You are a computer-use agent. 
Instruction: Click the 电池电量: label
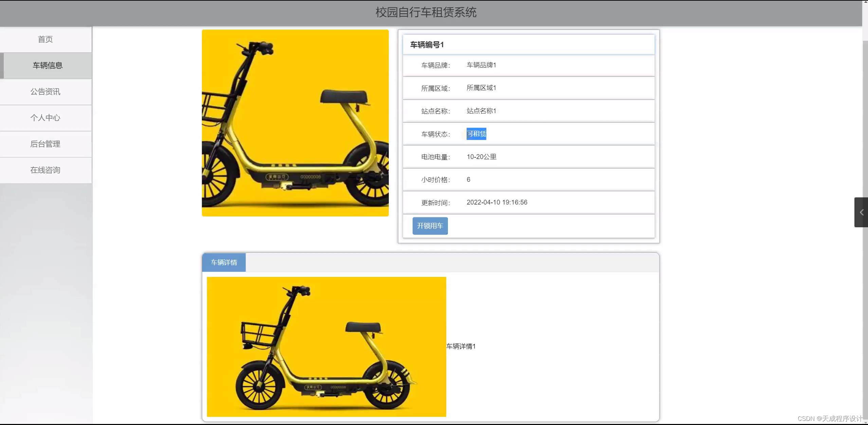[436, 157]
